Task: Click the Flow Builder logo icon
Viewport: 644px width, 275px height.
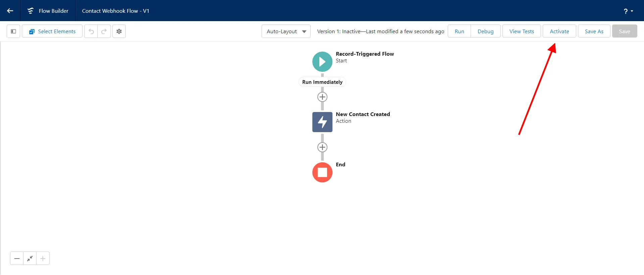Action: tap(31, 11)
